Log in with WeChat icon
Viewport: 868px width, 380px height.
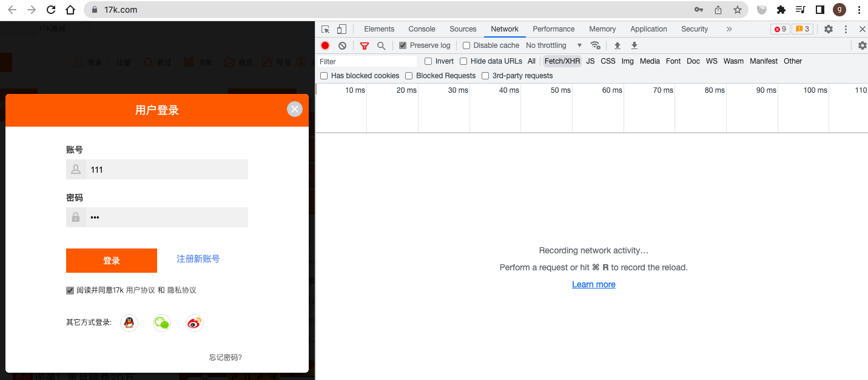[161, 323]
